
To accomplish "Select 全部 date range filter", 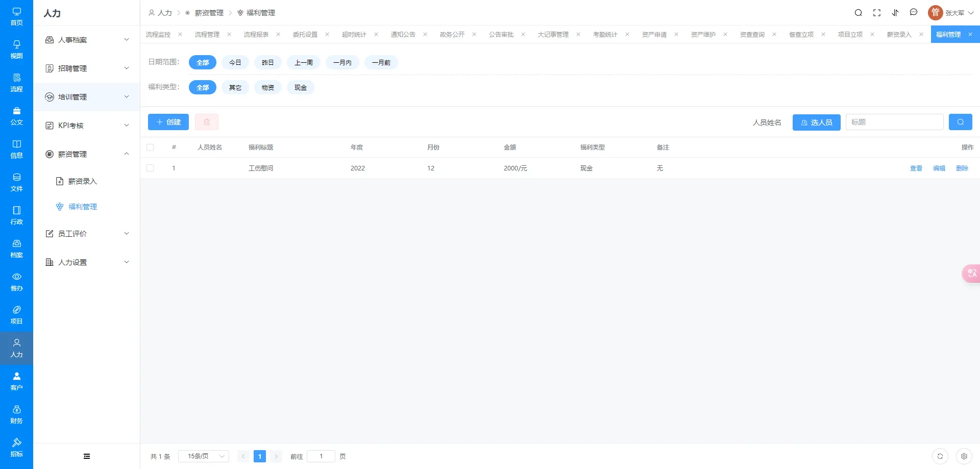I will click(x=203, y=62).
